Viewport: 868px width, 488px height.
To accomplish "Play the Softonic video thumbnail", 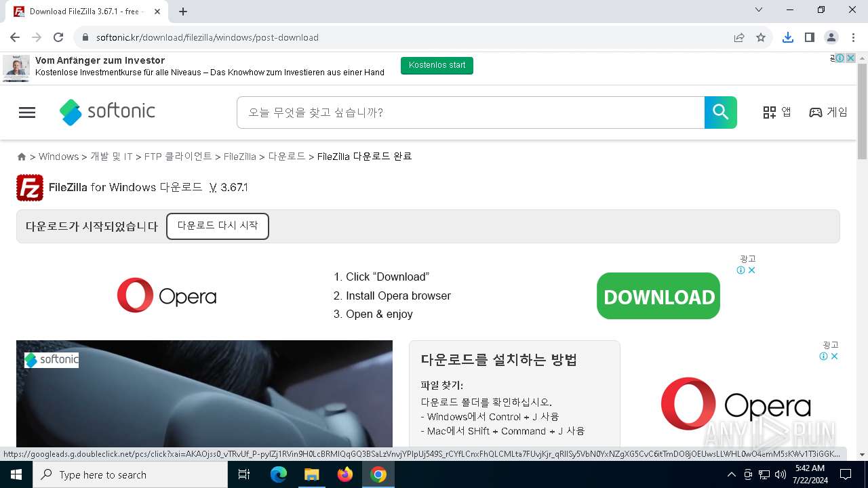I will coord(204,394).
